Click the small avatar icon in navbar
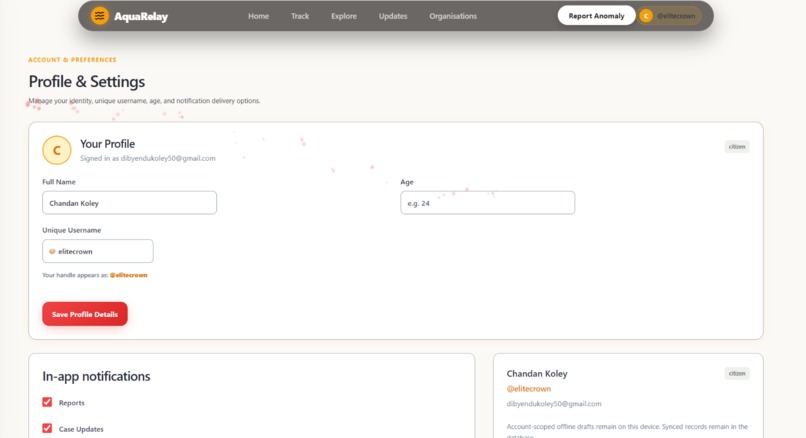This screenshot has height=438, width=806. [646, 16]
